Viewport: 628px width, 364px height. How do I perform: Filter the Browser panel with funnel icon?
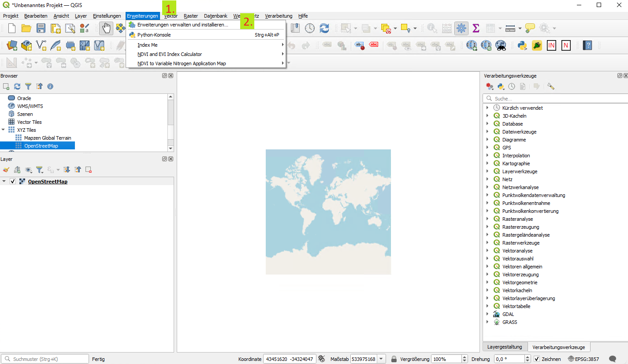click(x=28, y=86)
